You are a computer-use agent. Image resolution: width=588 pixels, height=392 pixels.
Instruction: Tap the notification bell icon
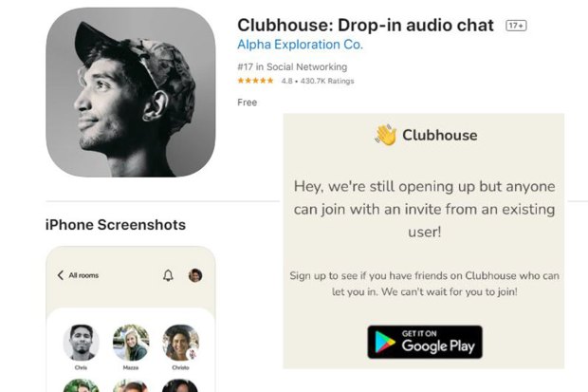click(x=168, y=275)
